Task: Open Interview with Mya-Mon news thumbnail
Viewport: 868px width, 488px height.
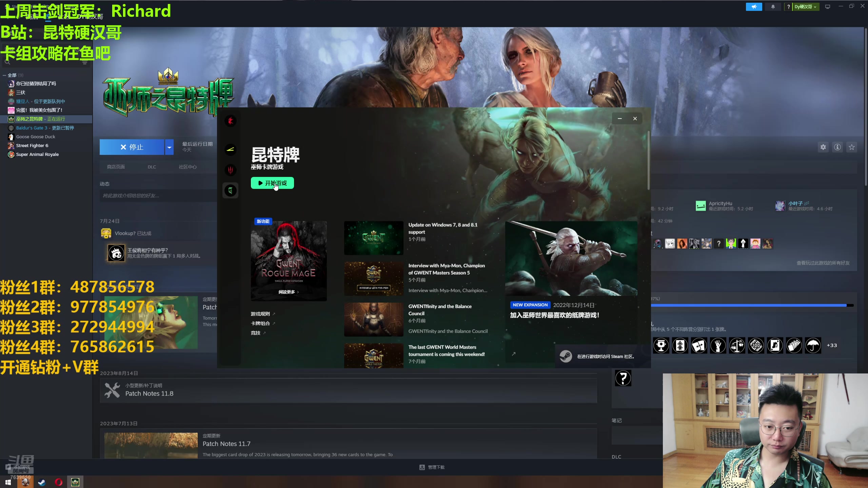Action: [374, 279]
